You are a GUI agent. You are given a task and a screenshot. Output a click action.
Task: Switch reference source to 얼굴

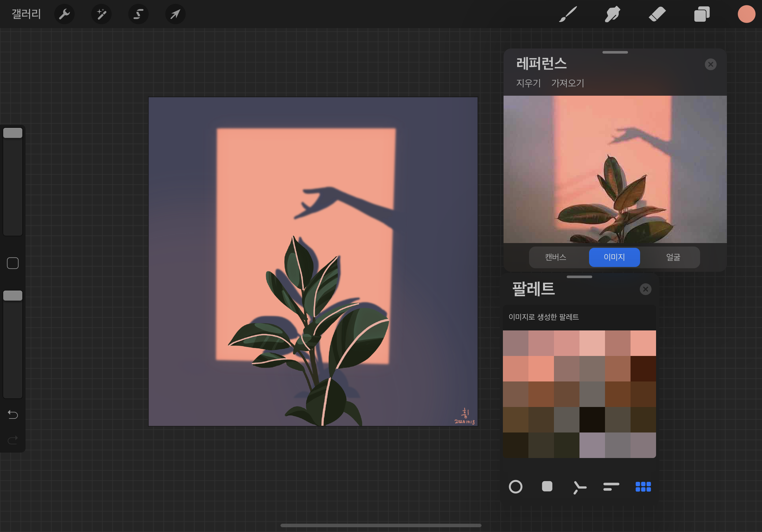point(673,257)
